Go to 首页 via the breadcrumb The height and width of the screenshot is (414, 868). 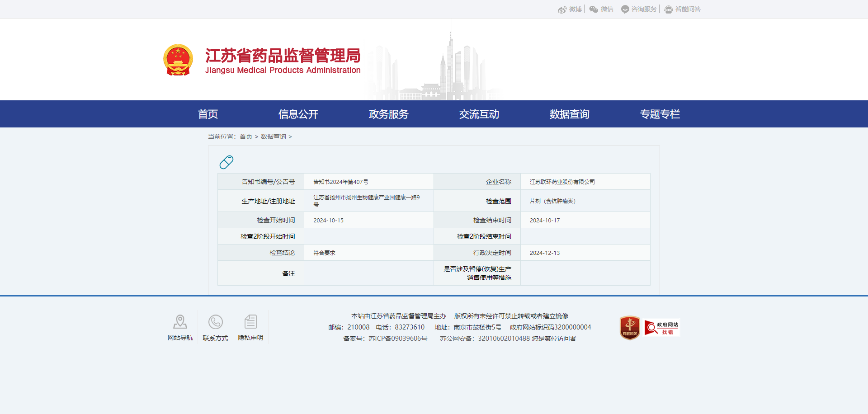(245, 136)
